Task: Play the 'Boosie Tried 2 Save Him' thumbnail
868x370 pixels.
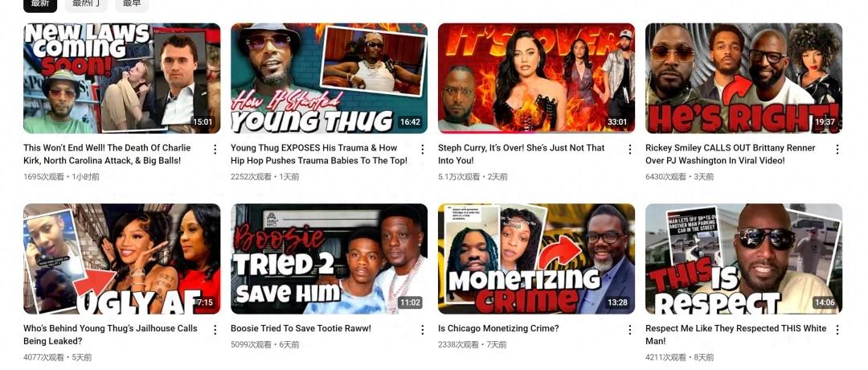Action: 329,259
